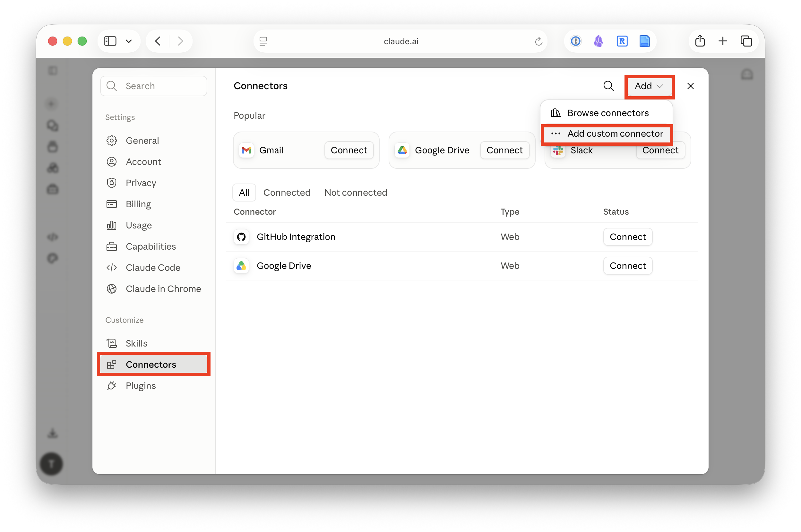The width and height of the screenshot is (801, 532).
Task: Open the 1Password extension icon
Action: click(x=575, y=41)
